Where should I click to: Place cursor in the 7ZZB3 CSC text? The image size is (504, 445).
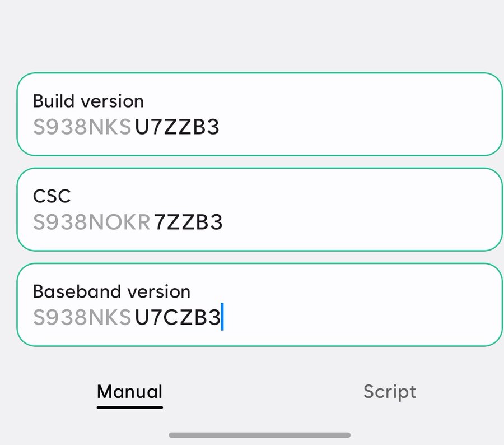coord(188,223)
